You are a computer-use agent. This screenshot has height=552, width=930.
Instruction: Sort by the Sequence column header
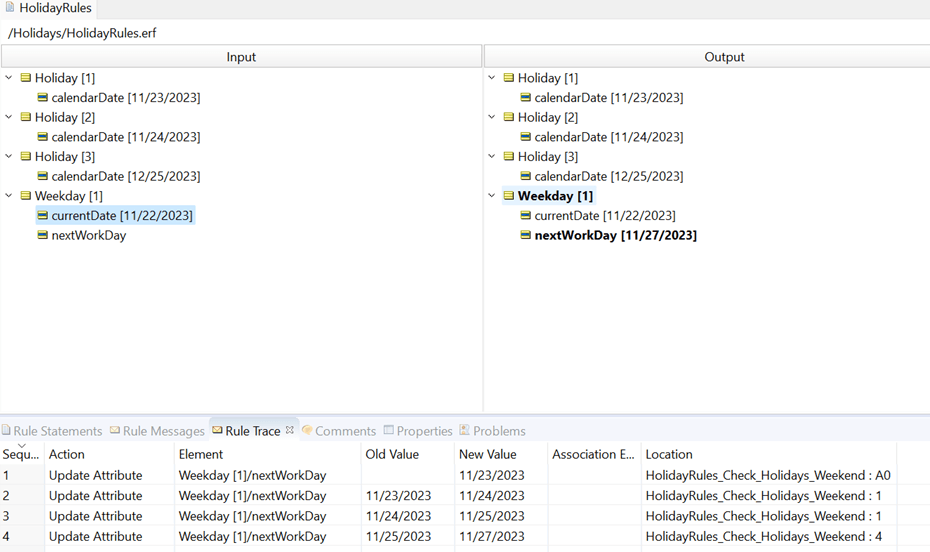(20, 454)
